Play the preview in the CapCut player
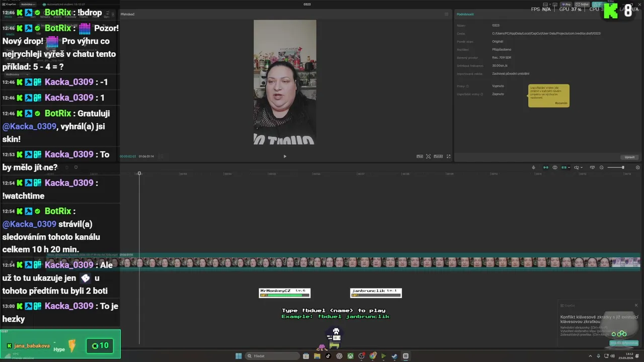The image size is (644, 362). tap(285, 156)
